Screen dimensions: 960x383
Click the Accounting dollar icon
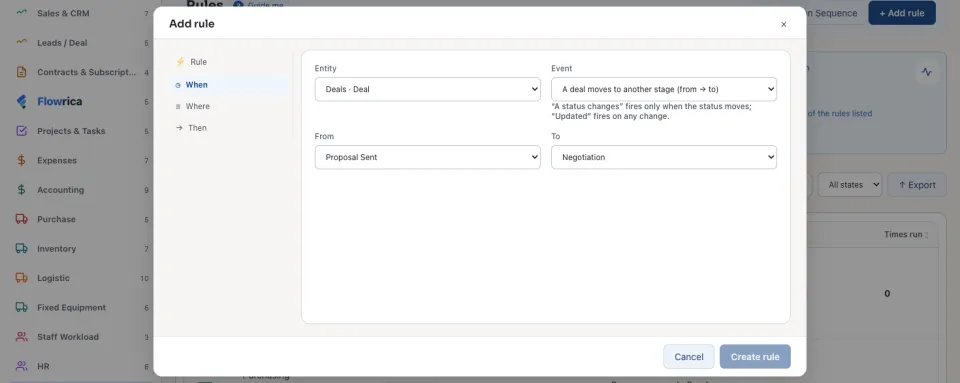21,190
